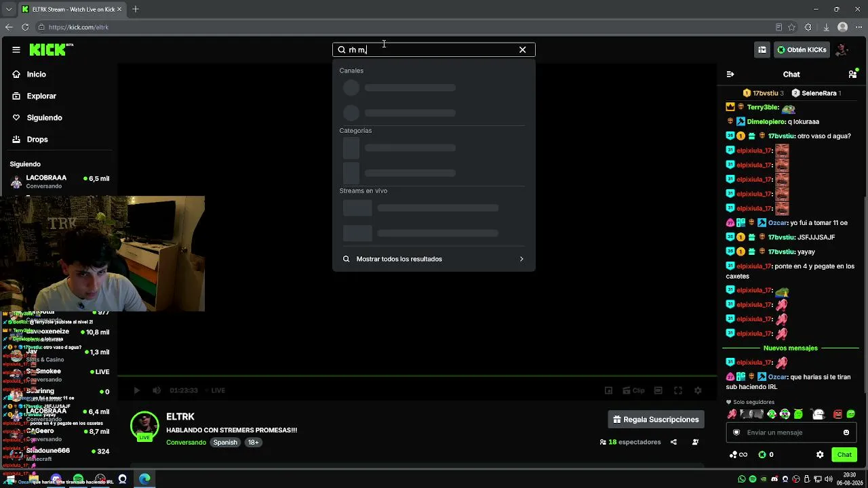Image resolution: width=868 pixels, height=488 pixels.
Task: Click the browser address bar URL
Action: [79, 27]
